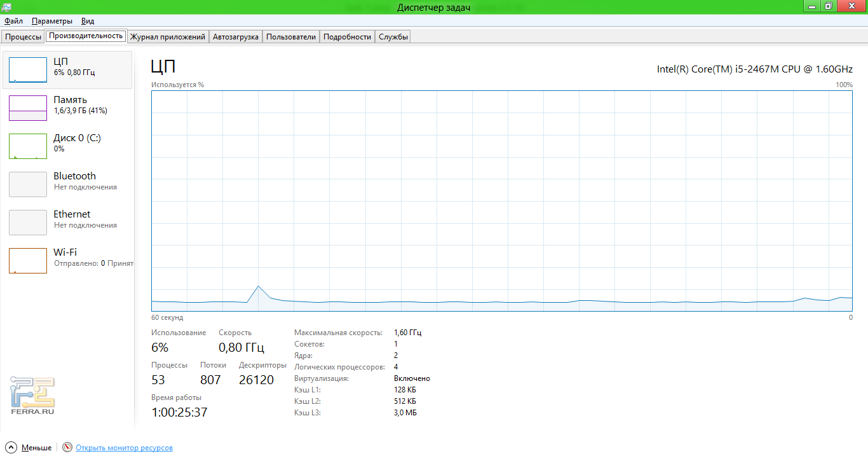Select the Ethernet adapter thumbnail
Viewport: 868px width, 463px height.
point(28,223)
